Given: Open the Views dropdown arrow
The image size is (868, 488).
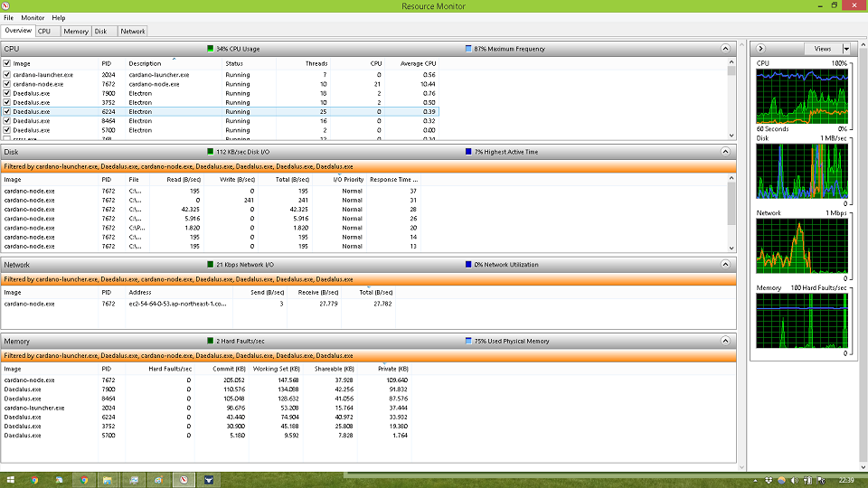Looking at the screenshot, I should click(846, 49).
